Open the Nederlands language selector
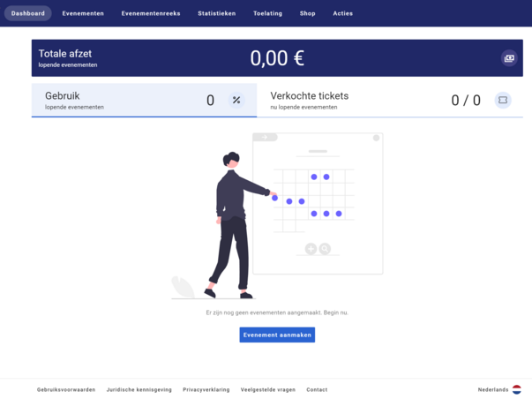Image resolution: width=532 pixels, height=399 pixels. pyautogui.click(x=494, y=389)
